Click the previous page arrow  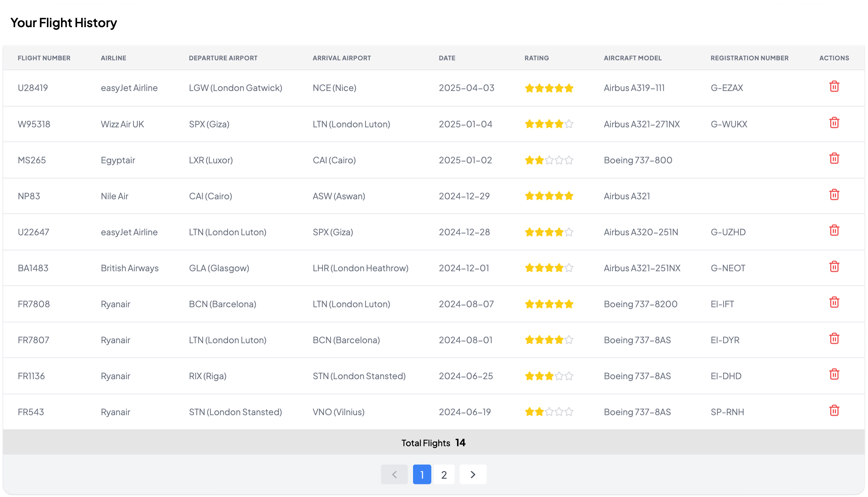click(x=394, y=475)
